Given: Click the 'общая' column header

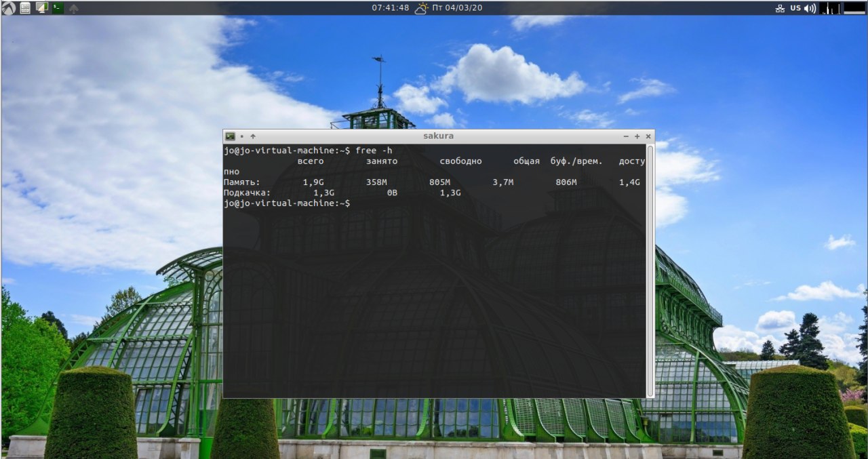Looking at the screenshot, I should click(x=526, y=161).
